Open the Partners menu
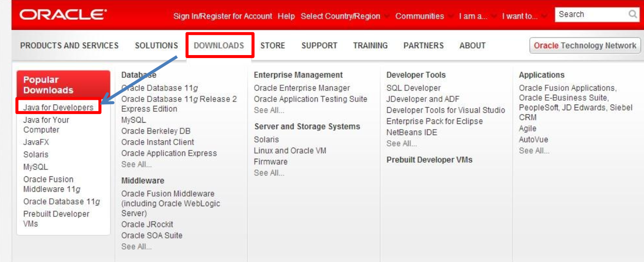 [x=424, y=46]
